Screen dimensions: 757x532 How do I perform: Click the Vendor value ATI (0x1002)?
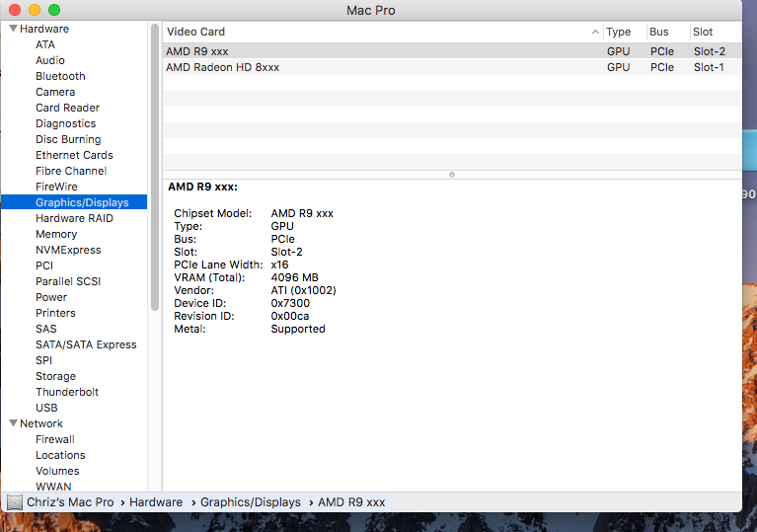(x=303, y=290)
